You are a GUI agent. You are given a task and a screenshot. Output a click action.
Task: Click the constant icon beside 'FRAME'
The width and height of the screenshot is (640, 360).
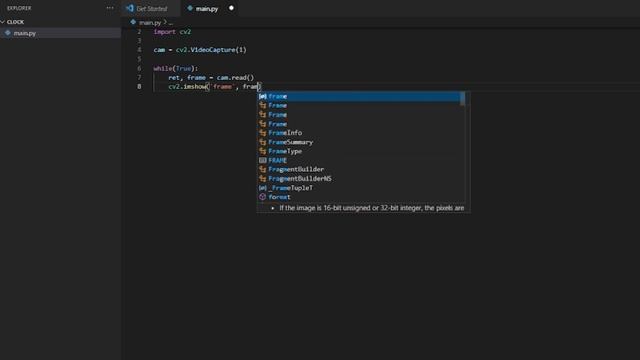tap(262, 160)
